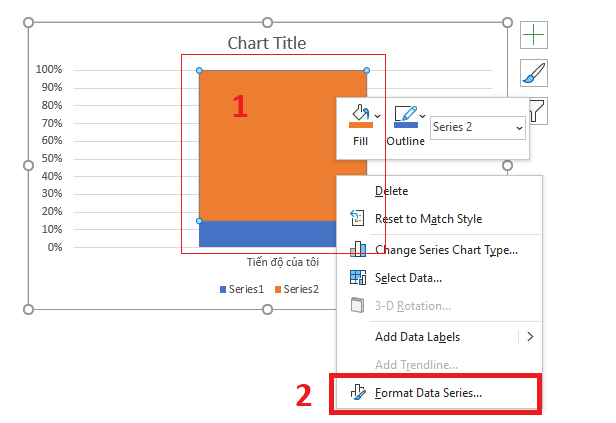Click the Outline label in mini toolbar

[405, 141]
